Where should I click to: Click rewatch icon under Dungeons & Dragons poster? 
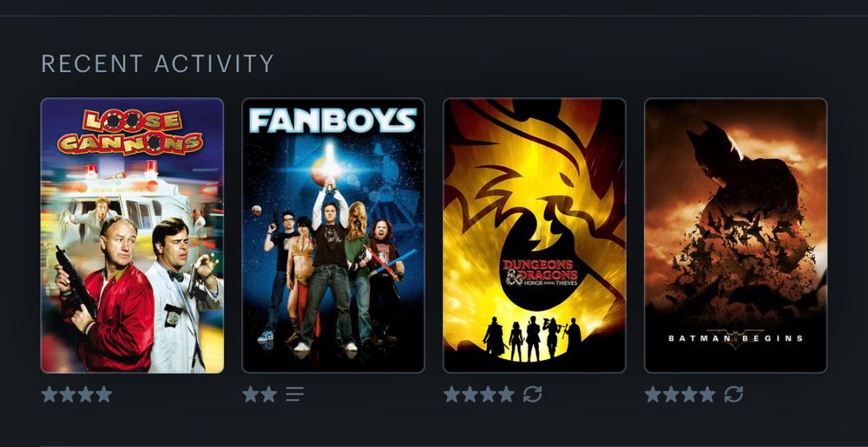533,394
